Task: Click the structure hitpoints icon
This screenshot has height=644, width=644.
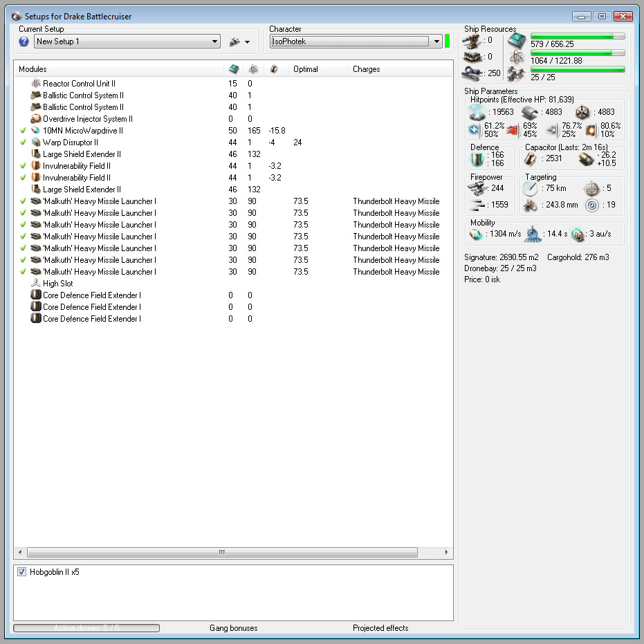Action: pos(582,112)
